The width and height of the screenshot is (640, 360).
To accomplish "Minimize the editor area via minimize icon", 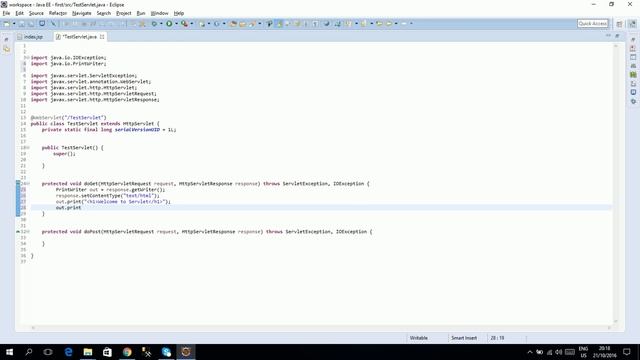I will [x=608, y=36].
